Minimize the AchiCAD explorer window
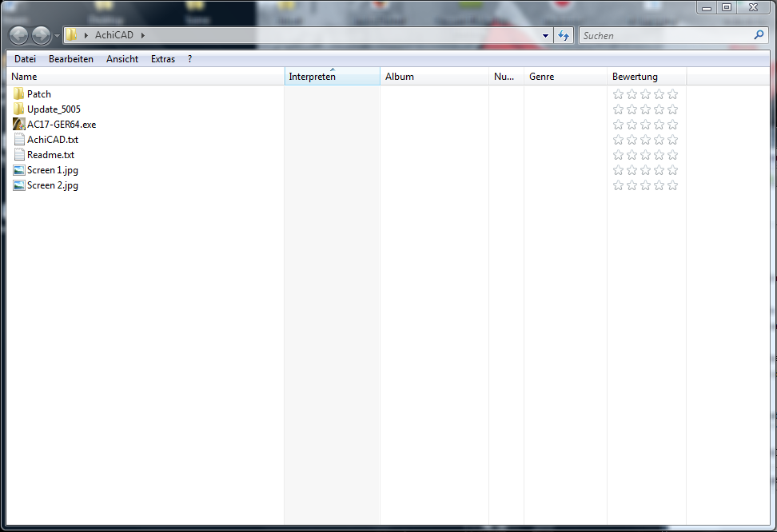The width and height of the screenshot is (777, 532). pyautogui.click(x=707, y=7)
